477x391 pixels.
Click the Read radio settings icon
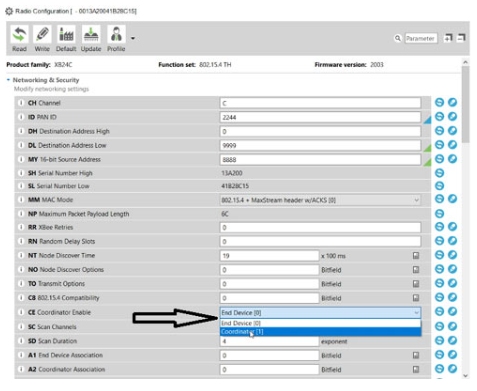click(19, 34)
